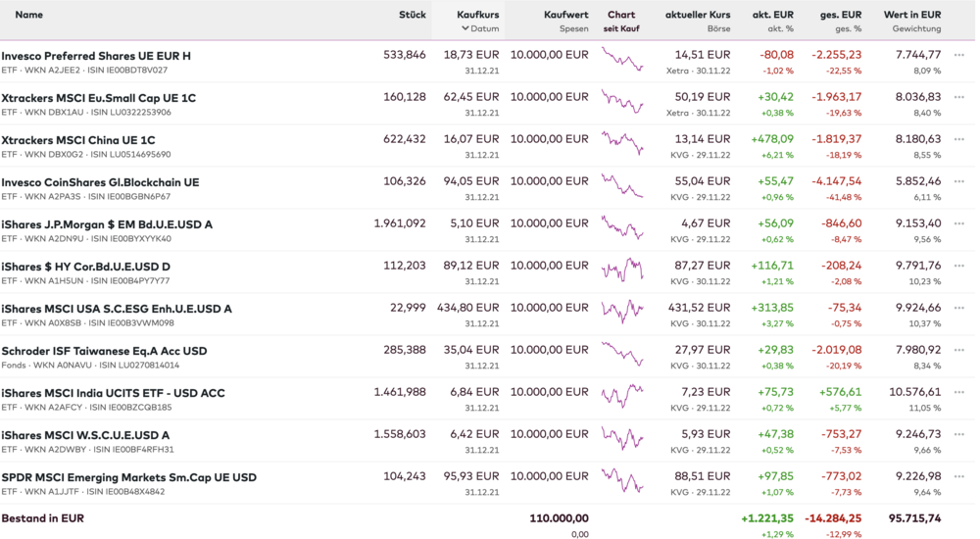The image size is (980, 539).
Task: Open three-dot menu for SPDR Emerging Markets
Action: coord(958,477)
